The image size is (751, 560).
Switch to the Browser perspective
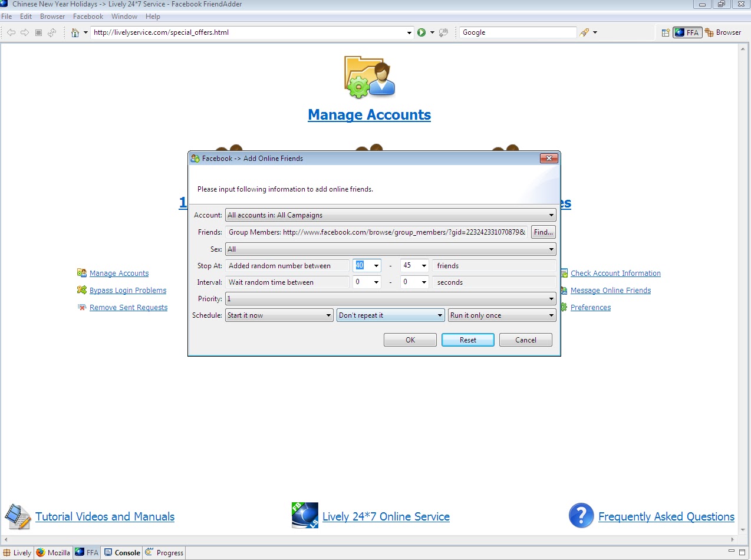tap(723, 32)
